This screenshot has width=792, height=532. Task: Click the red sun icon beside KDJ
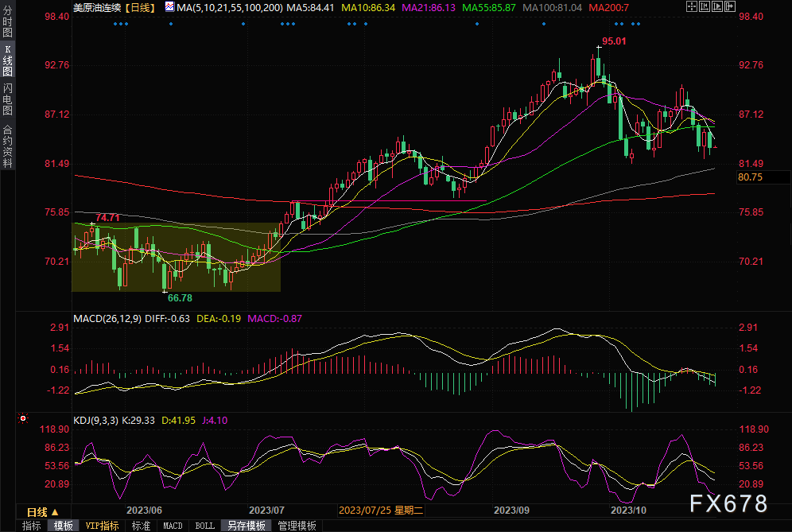pyautogui.click(x=23, y=418)
